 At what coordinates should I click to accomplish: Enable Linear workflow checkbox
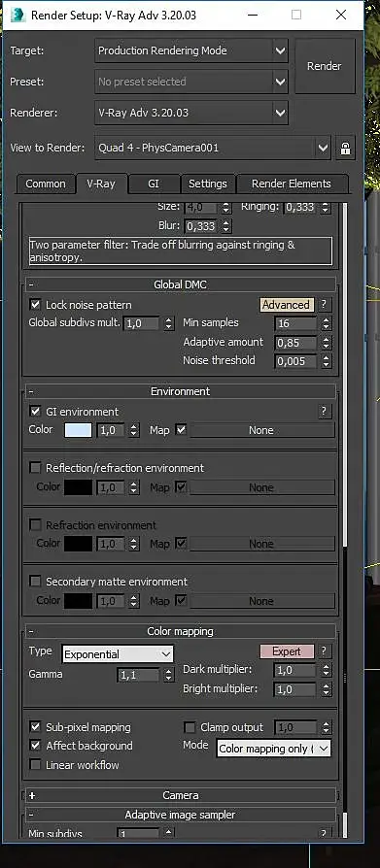35,765
